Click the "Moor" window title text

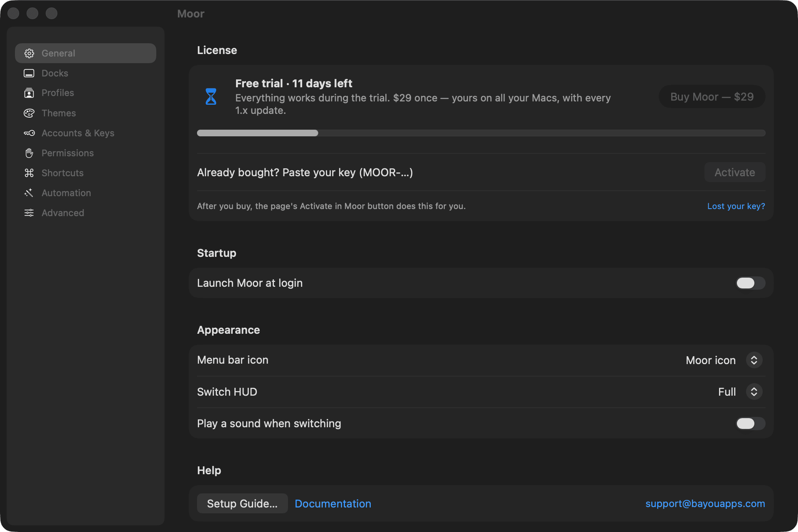coord(191,14)
